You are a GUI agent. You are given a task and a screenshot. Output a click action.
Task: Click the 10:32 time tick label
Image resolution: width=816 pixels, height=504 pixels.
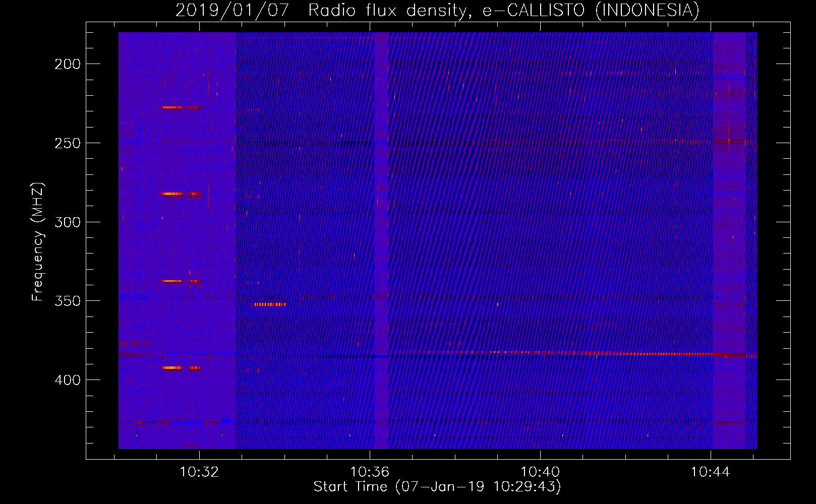199,472
